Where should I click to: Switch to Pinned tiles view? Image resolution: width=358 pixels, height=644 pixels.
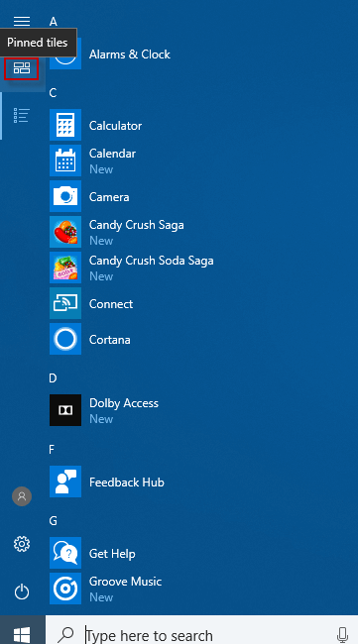[22, 68]
